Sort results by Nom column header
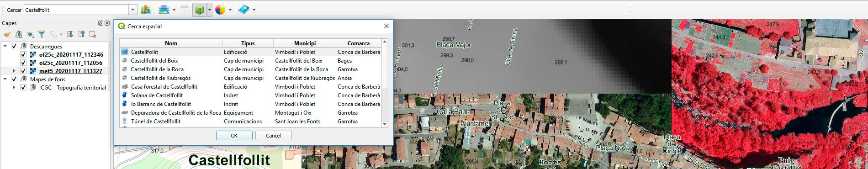Image resolution: width=868 pixels, height=169 pixels. [171, 43]
